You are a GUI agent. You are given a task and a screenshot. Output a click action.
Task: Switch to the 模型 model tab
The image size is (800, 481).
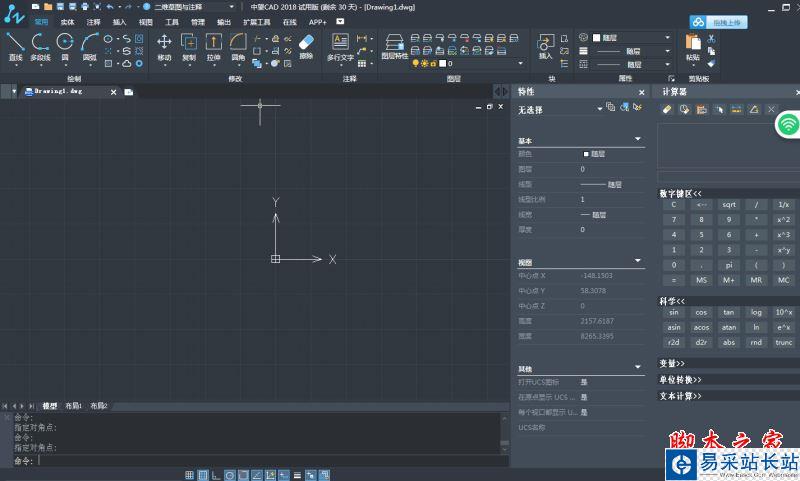point(49,406)
